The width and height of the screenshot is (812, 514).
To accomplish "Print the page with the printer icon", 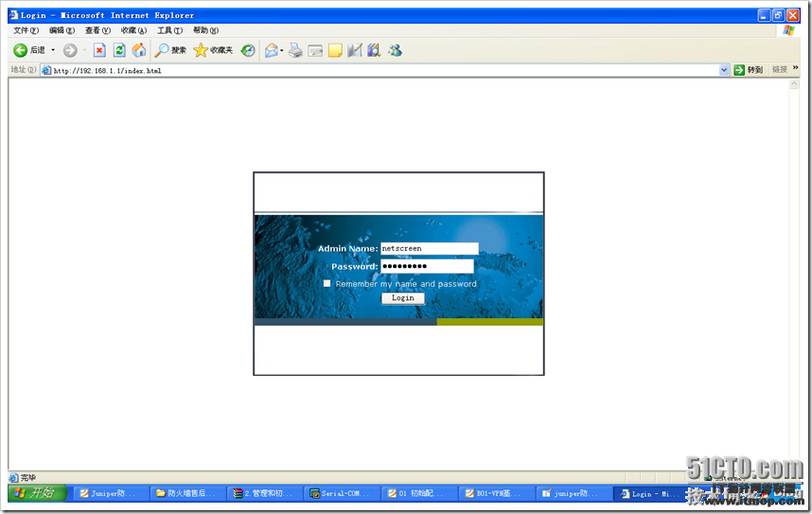I will [295, 50].
